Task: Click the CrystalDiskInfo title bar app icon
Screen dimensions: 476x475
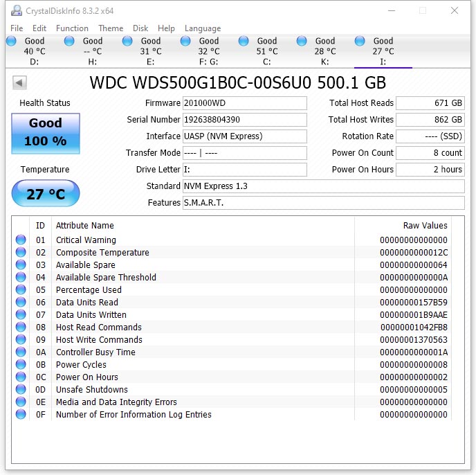Action: click(17, 10)
